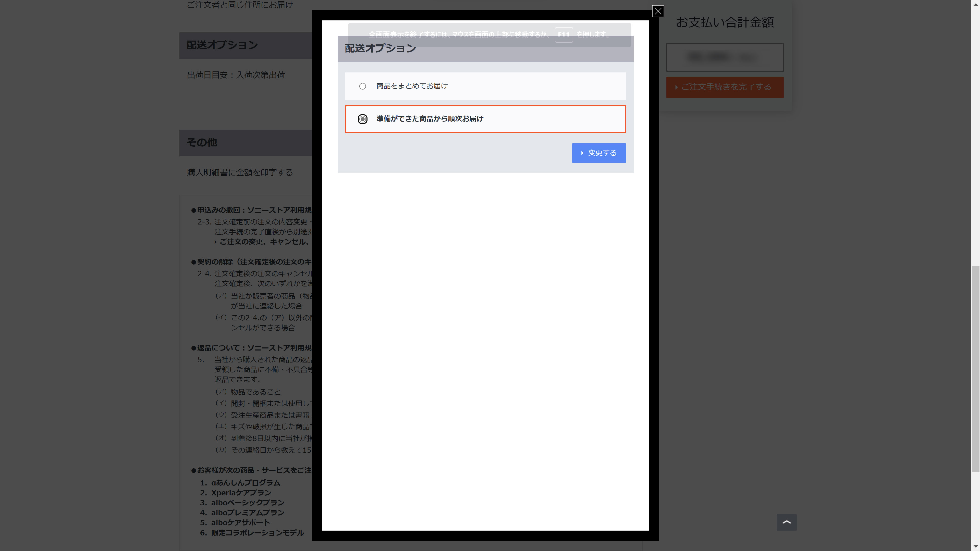Click the F11 key hint badge
Viewport: 980px width, 551px height.
point(563,35)
